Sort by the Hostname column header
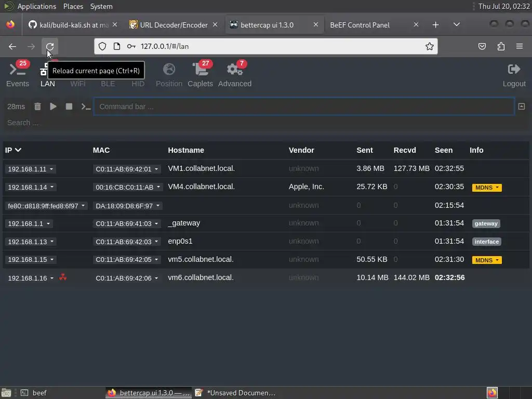Viewport: 532px width, 399px height. (x=186, y=150)
